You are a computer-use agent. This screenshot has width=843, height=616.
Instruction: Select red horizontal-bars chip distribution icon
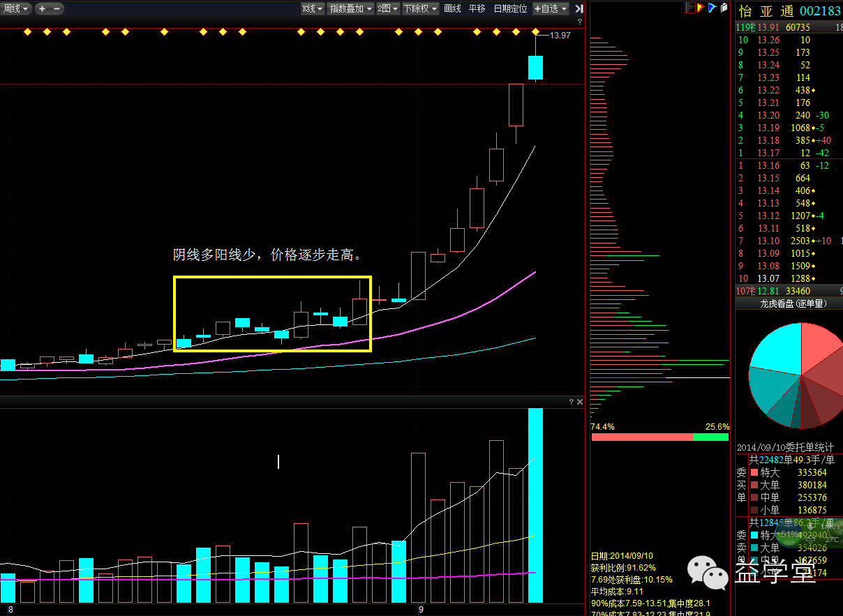click(x=690, y=8)
